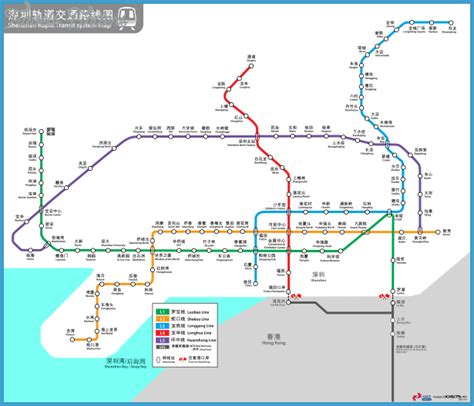The height and width of the screenshot is (406, 474).
Task: Click the crossed flags icon near Luohu station
Action: pyautogui.click(x=384, y=296)
